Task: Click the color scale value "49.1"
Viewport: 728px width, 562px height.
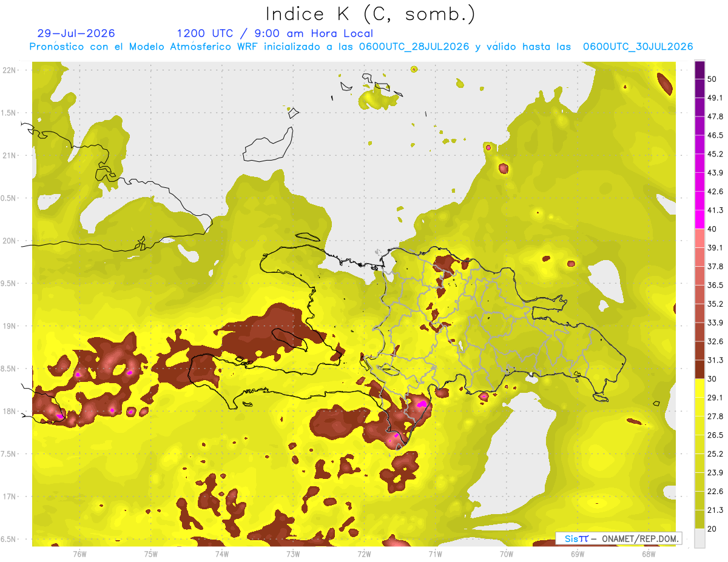Action: click(715, 98)
